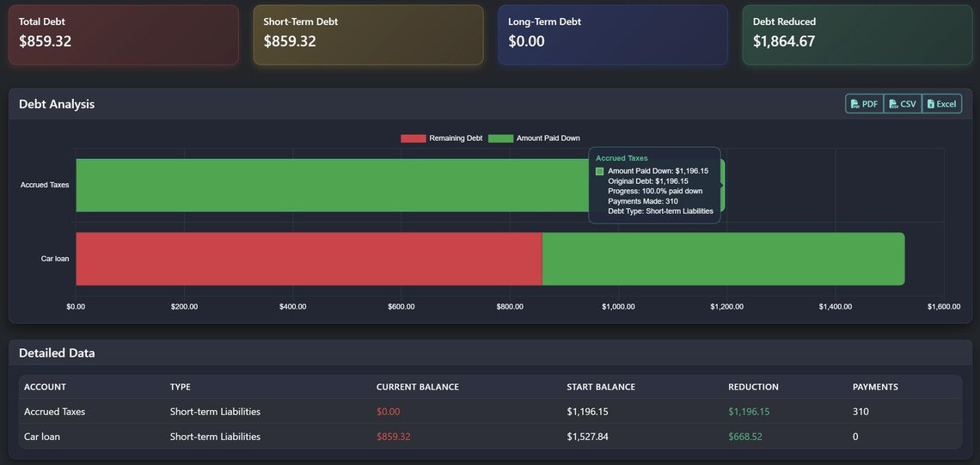Click the Debt Reduced summary card
This screenshot has width=980, height=465.
[858, 35]
